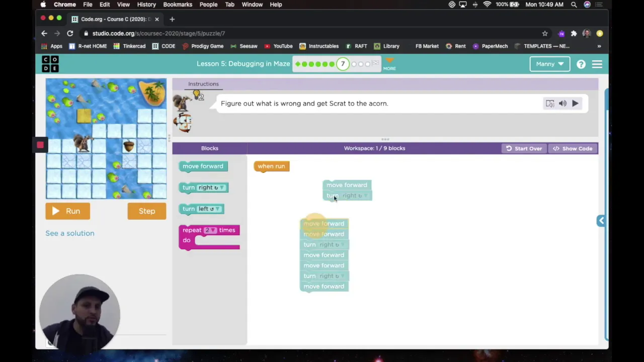The height and width of the screenshot is (362, 644).
Task: Open the help question mark icon
Action: [581, 64]
